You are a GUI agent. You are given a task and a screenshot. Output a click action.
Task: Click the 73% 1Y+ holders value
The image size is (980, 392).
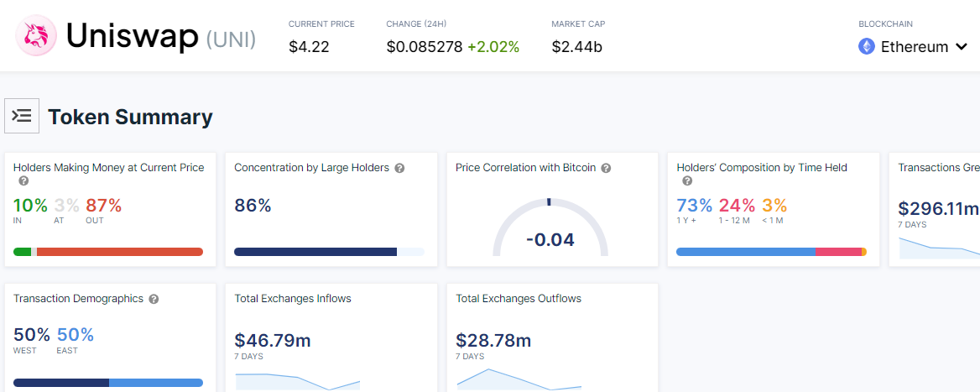695,205
